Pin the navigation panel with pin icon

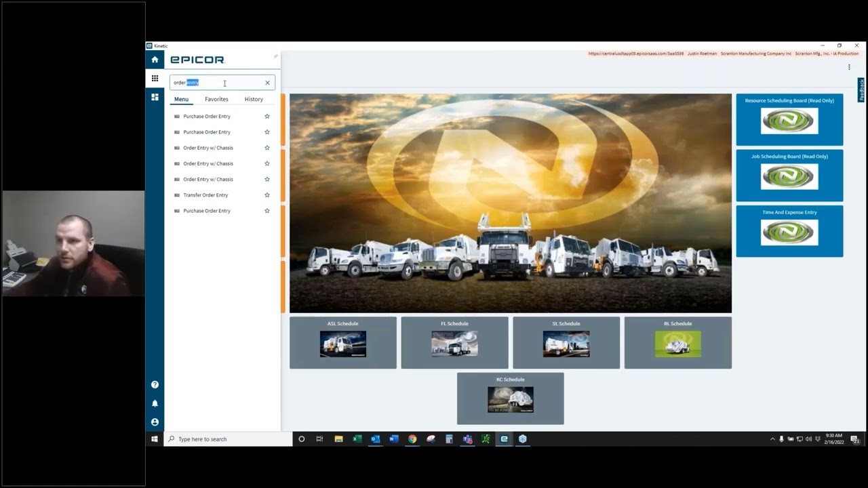coord(275,56)
